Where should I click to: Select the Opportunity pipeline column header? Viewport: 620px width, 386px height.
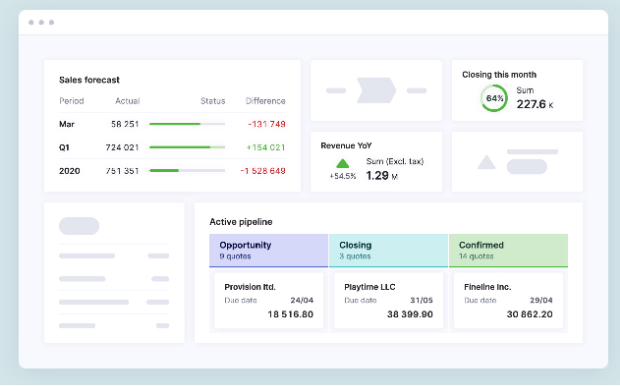click(268, 250)
